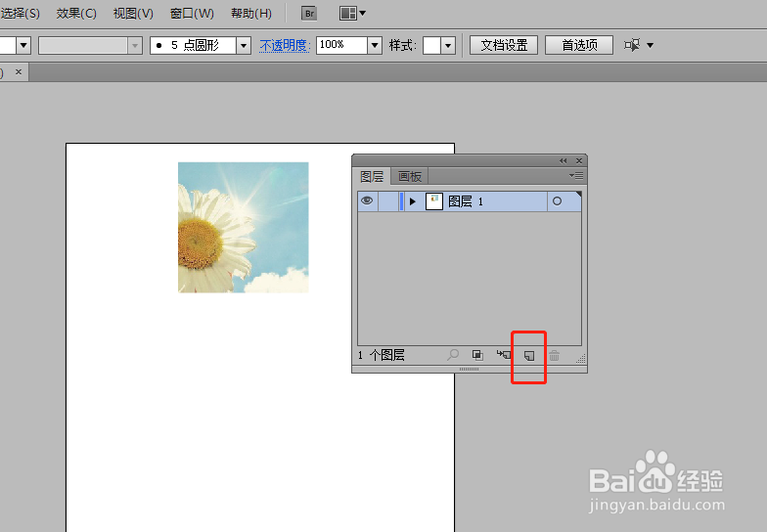Viewport: 767px width, 532px height.
Task: Collapse the layers panel to icons
Action: point(564,160)
